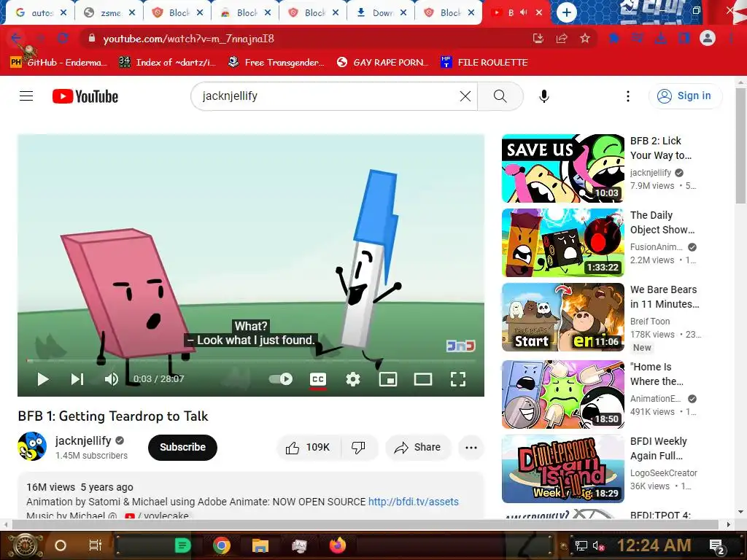The image size is (747, 560).
Task: View site info via the lock icon
Action: (x=91, y=39)
